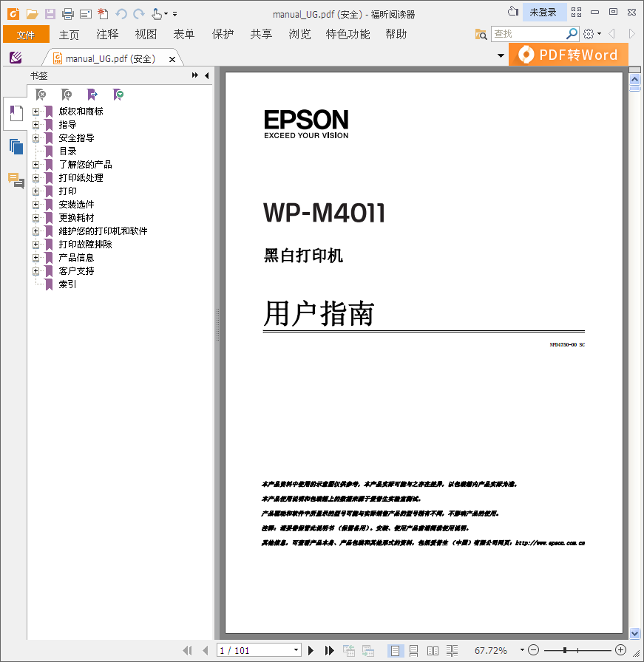Open the 特色功能 ribbon tab
This screenshot has height=662, width=644.
[x=348, y=35]
